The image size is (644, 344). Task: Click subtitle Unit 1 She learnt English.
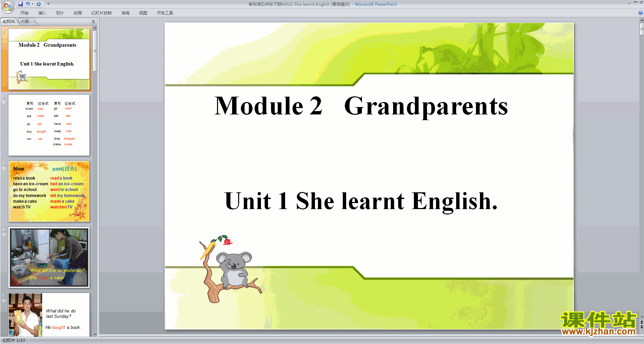tap(361, 201)
